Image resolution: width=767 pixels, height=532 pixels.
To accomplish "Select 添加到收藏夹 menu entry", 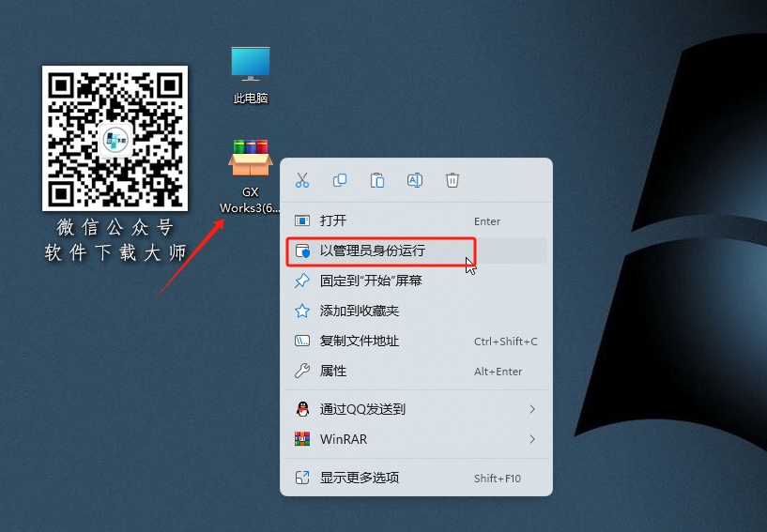I will (x=416, y=311).
